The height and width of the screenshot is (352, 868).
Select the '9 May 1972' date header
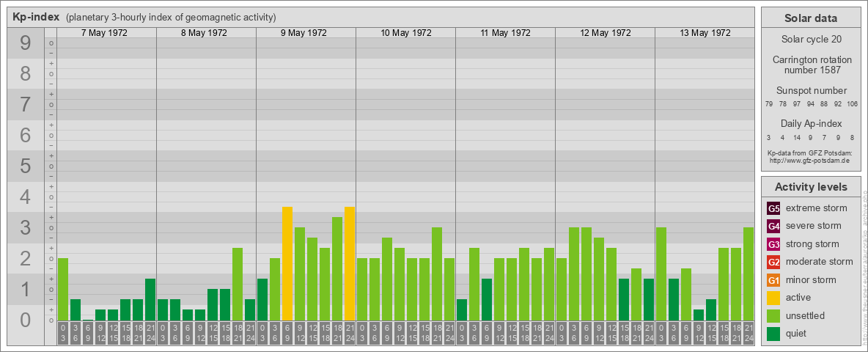tap(304, 33)
